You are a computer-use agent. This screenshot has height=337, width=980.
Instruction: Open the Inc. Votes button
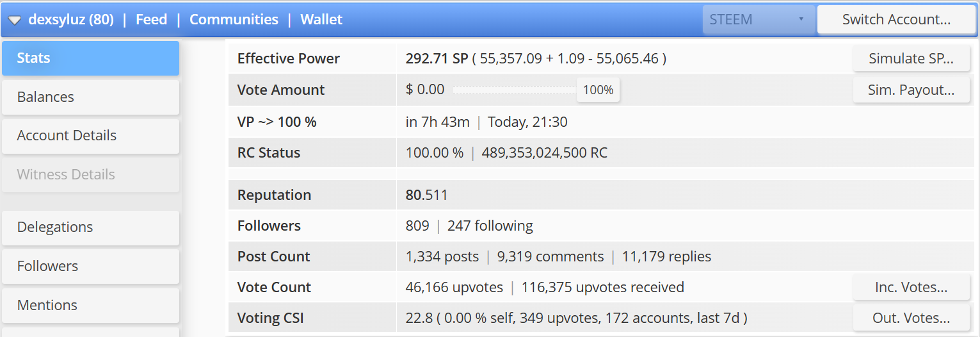coord(912,288)
